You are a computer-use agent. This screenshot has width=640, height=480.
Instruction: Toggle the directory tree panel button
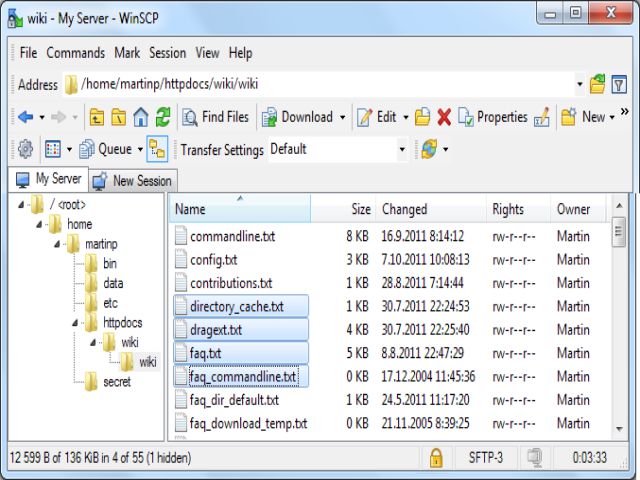point(157,149)
